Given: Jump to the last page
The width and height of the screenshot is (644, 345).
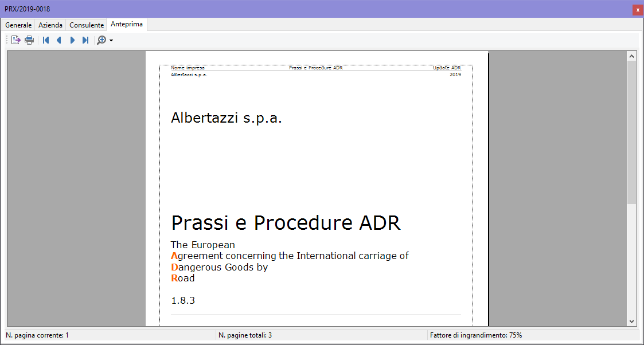Looking at the screenshot, I should pos(85,40).
